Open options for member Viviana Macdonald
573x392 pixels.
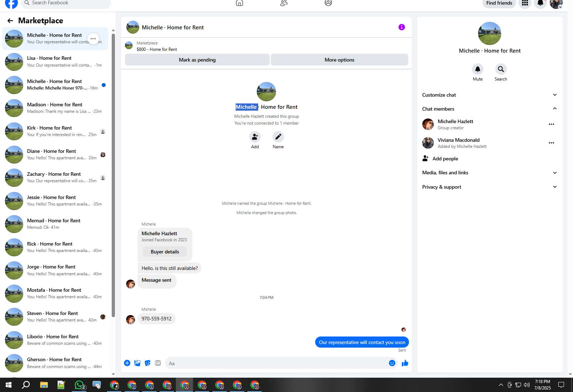pyautogui.click(x=552, y=143)
